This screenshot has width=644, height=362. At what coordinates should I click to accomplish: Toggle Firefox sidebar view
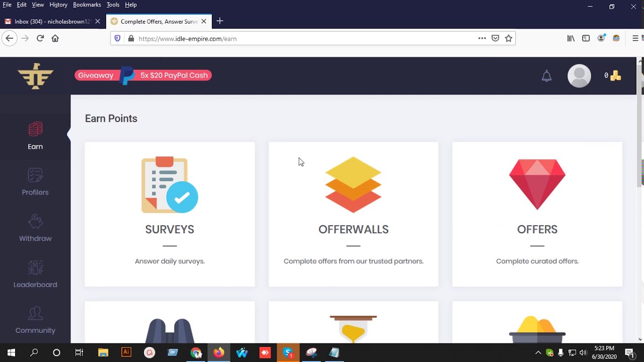tap(586, 38)
